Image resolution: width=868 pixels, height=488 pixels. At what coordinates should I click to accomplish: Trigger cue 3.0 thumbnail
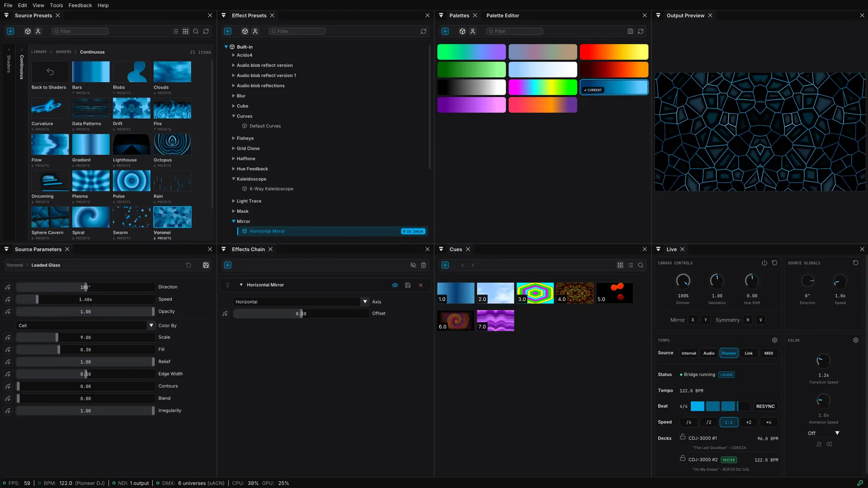point(535,293)
